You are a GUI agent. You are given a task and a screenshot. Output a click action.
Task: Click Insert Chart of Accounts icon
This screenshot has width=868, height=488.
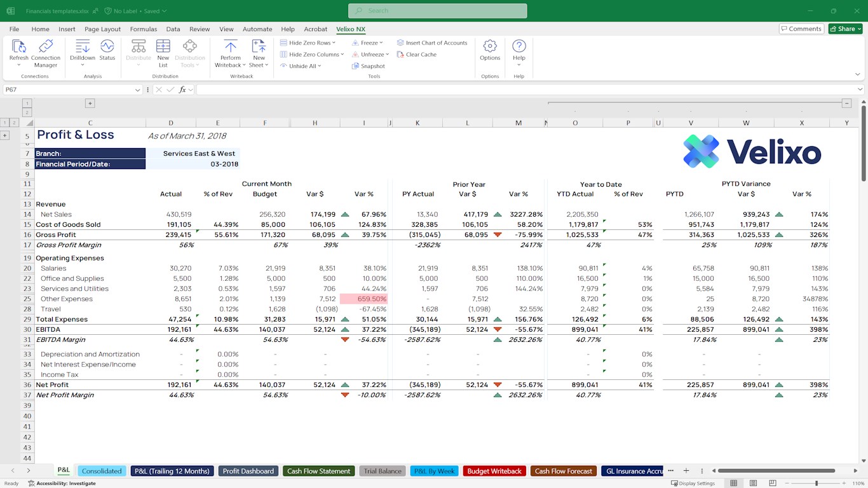[401, 43]
